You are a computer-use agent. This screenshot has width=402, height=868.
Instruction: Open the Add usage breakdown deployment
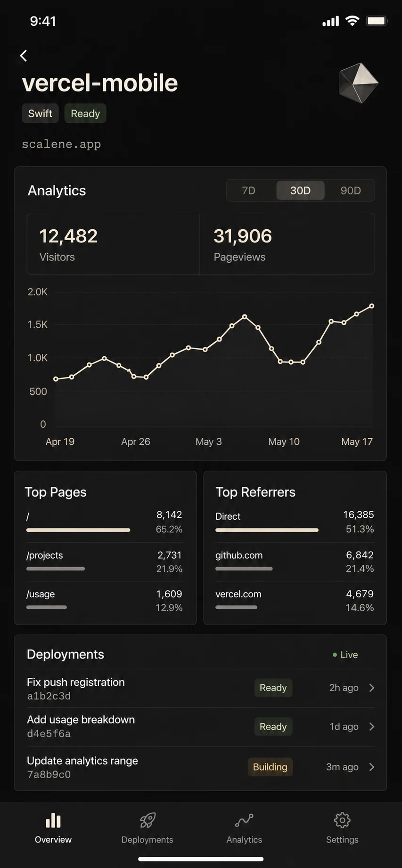201,727
